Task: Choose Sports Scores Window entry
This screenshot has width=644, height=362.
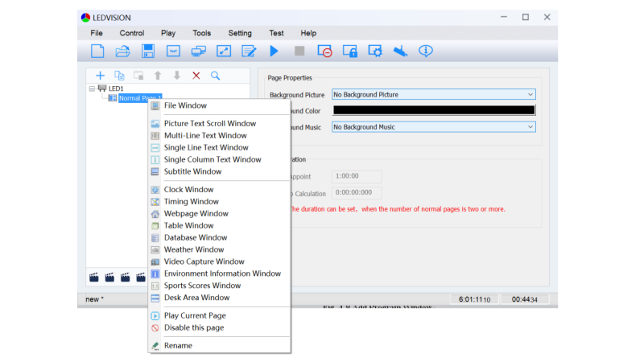Action: (x=219, y=286)
